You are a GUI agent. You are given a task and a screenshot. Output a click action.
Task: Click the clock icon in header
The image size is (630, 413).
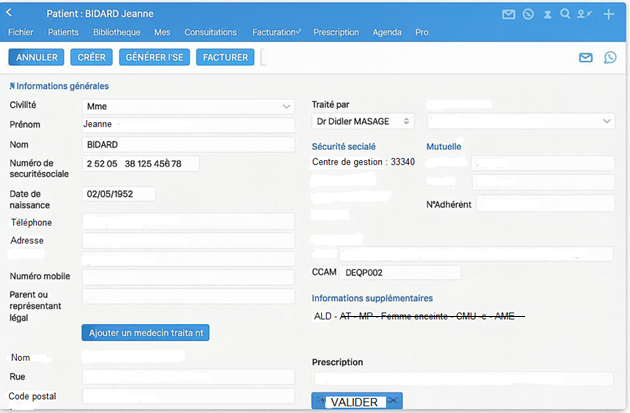point(528,14)
